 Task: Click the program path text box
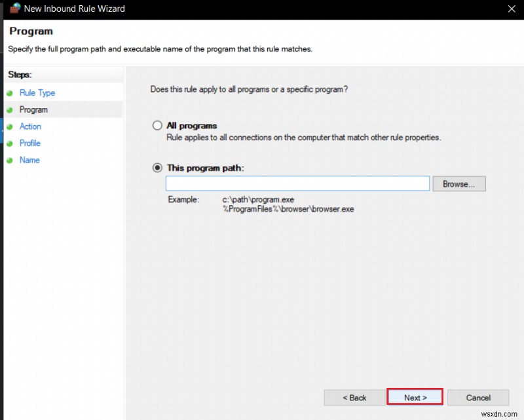pos(298,183)
